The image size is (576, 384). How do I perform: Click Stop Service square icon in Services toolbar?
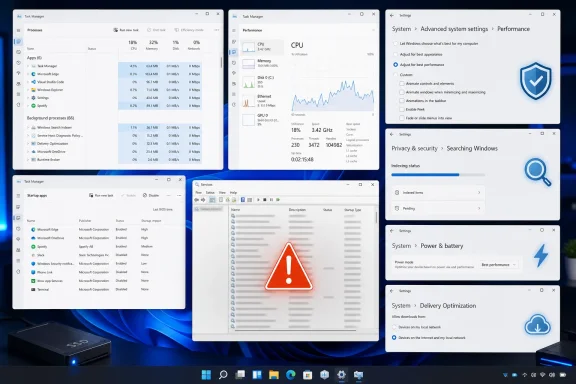coord(264,200)
